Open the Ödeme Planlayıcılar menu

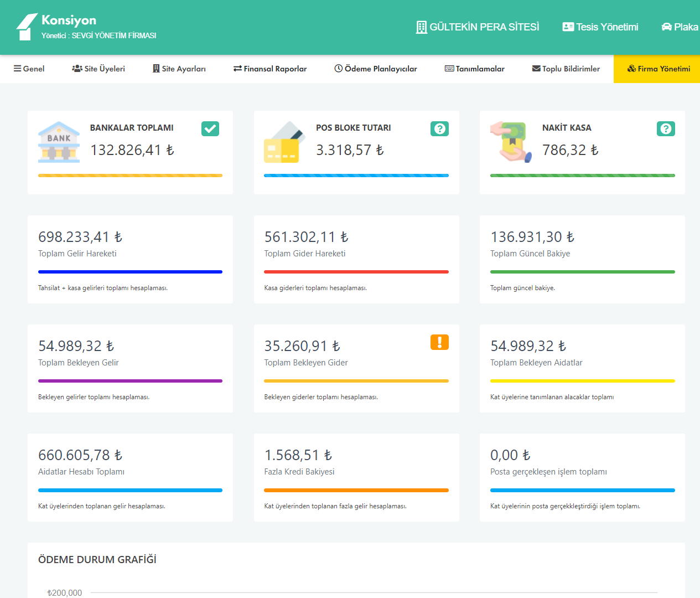pyautogui.click(x=376, y=69)
